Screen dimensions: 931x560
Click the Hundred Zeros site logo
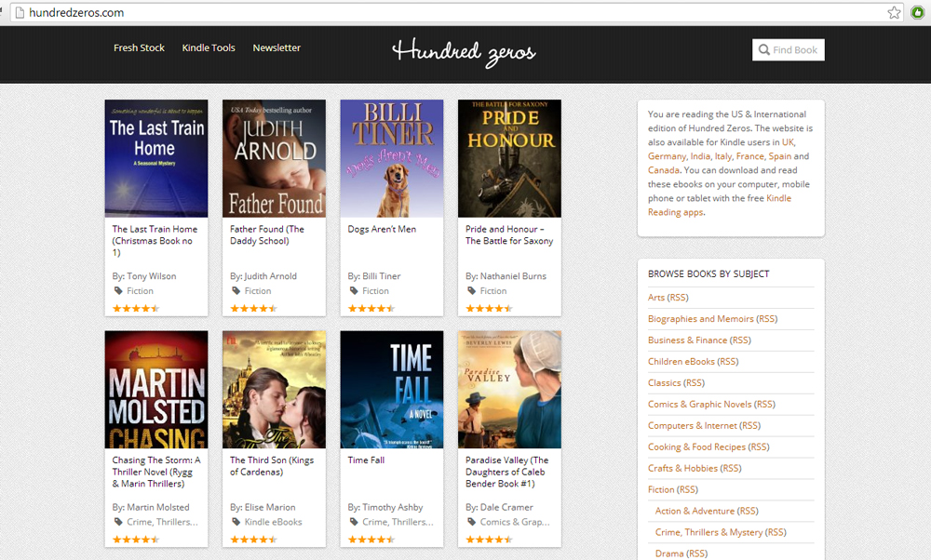click(464, 52)
